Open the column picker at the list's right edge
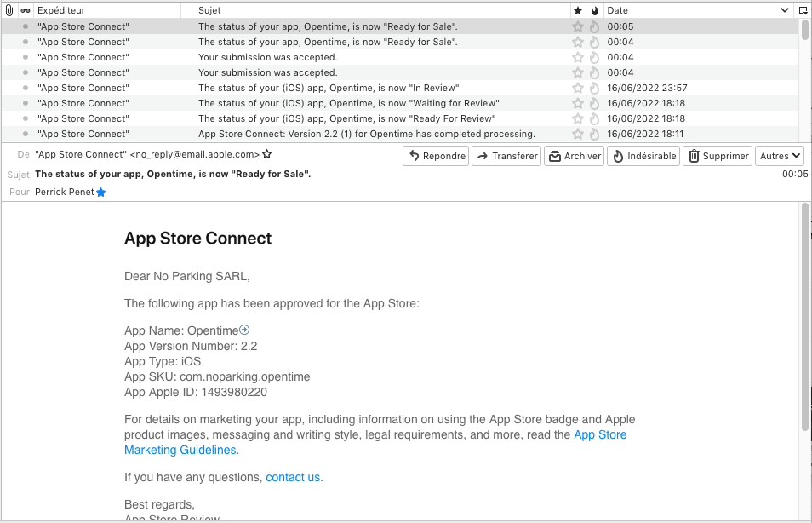Image resolution: width=812 pixels, height=523 pixels. (803, 10)
